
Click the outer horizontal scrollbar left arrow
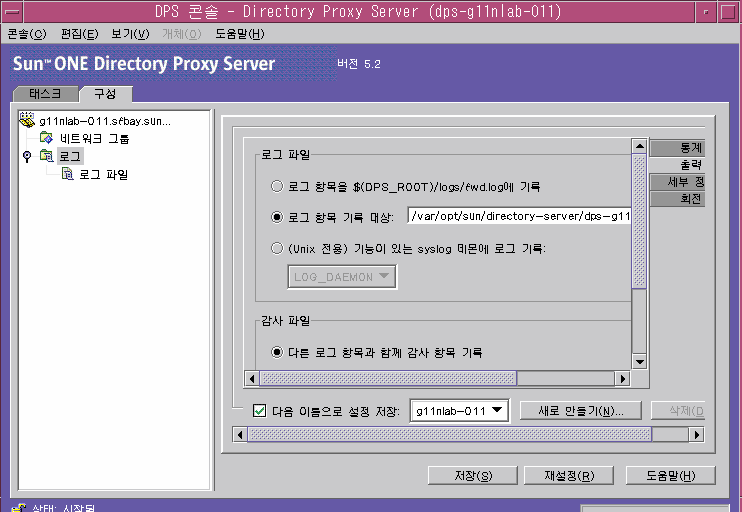click(x=240, y=434)
